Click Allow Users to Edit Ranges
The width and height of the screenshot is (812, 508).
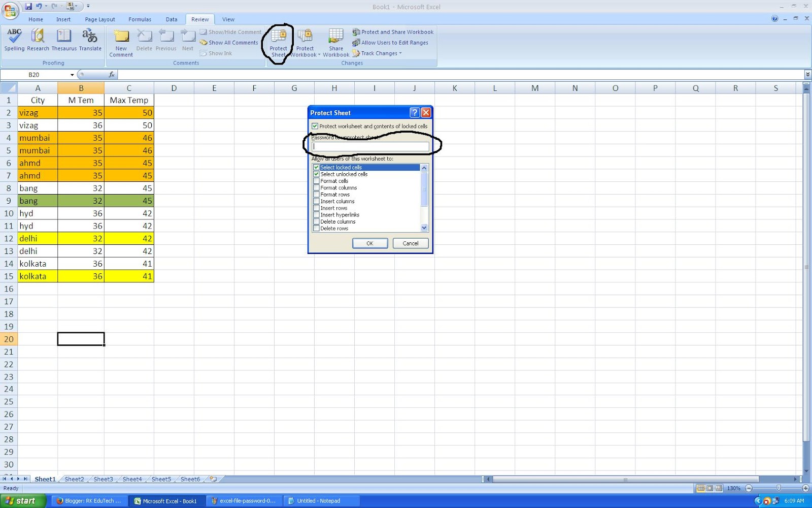[x=391, y=43]
